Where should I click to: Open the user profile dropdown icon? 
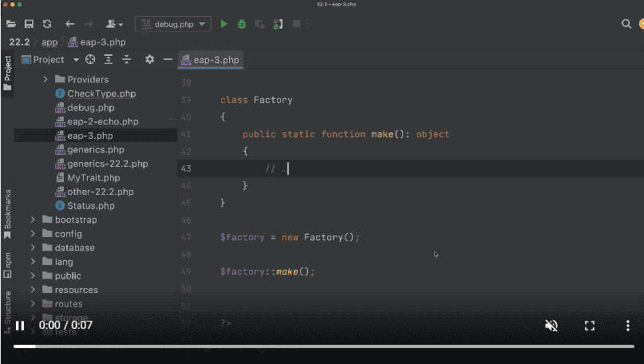pos(115,24)
